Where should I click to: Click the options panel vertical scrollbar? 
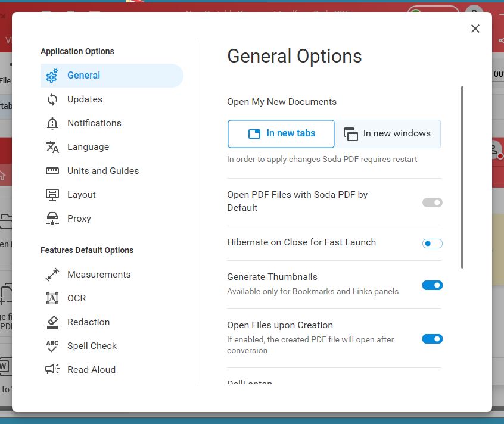point(462,177)
